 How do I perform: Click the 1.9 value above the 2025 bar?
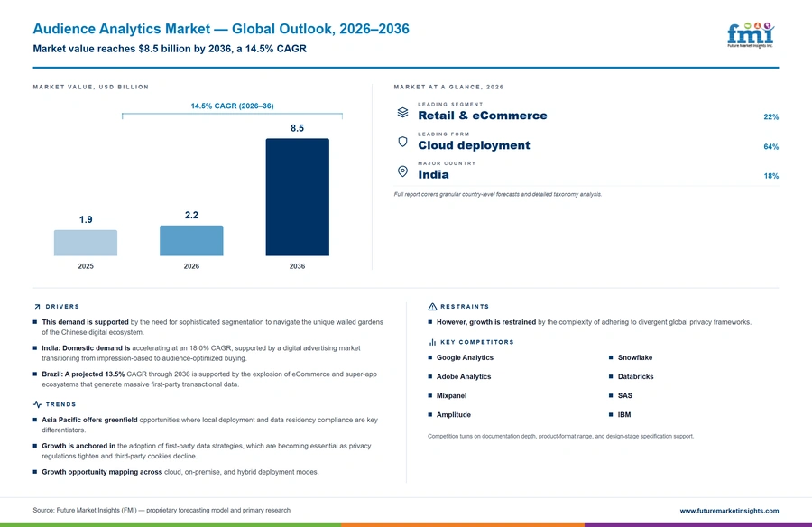(86, 219)
